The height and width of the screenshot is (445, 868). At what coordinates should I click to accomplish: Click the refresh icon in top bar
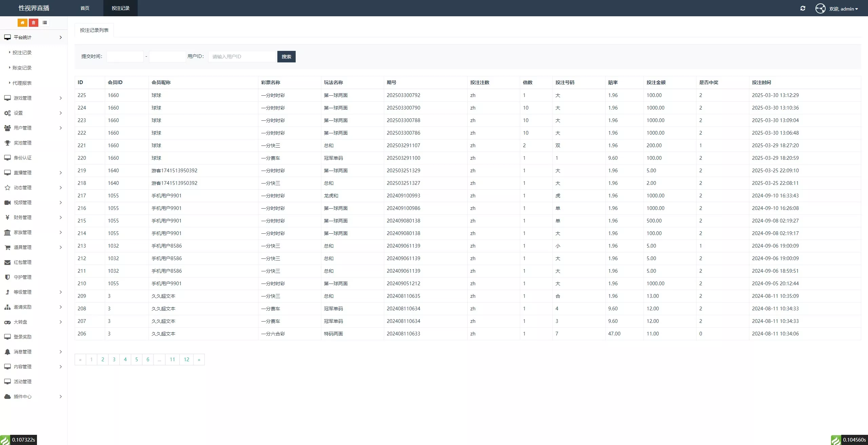pos(803,8)
